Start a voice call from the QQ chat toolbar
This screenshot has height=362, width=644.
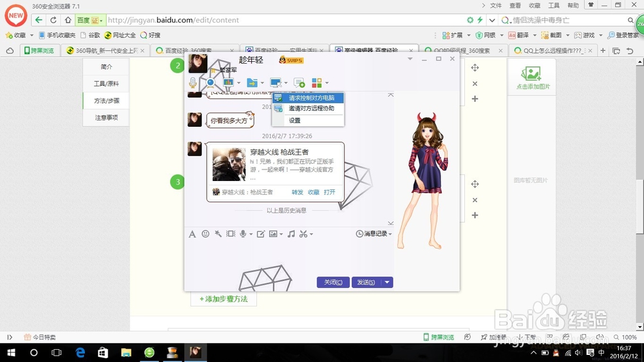pyautogui.click(x=193, y=82)
